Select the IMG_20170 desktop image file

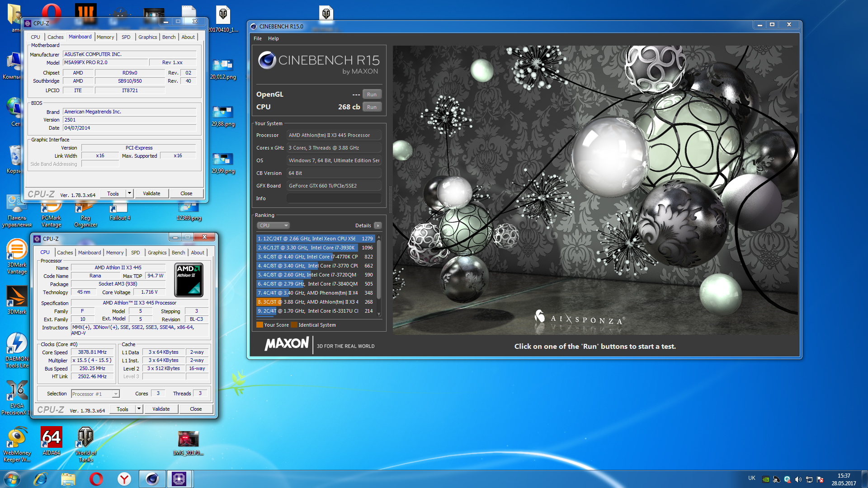coord(189,443)
